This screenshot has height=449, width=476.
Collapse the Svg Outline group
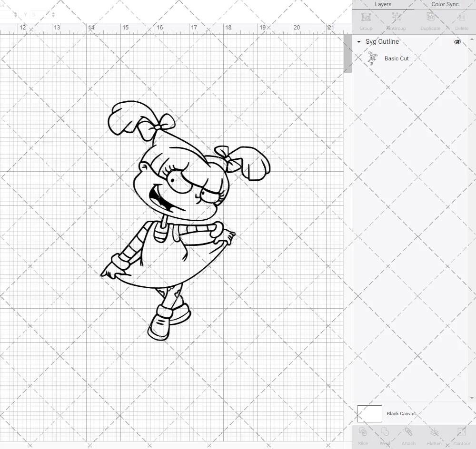coord(358,42)
